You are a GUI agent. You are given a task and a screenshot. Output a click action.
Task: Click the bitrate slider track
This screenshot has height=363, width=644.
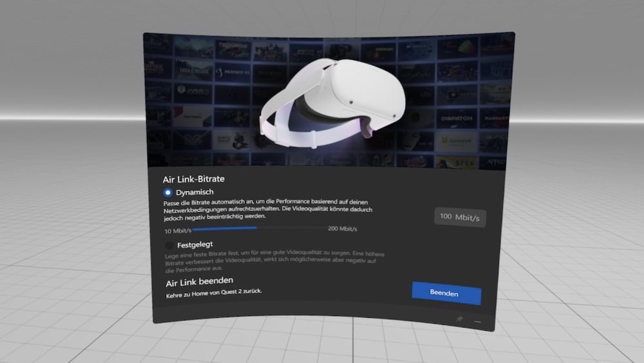(x=258, y=228)
